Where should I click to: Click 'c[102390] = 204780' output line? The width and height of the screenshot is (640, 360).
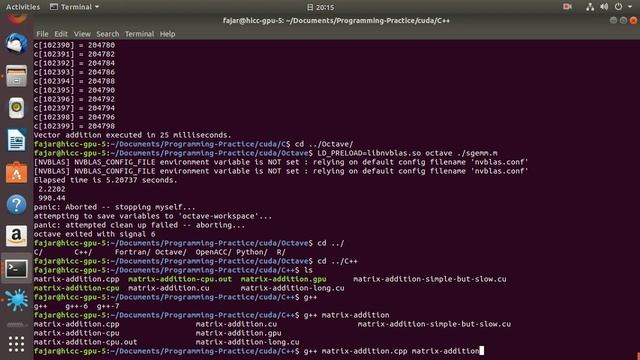point(74,45)
